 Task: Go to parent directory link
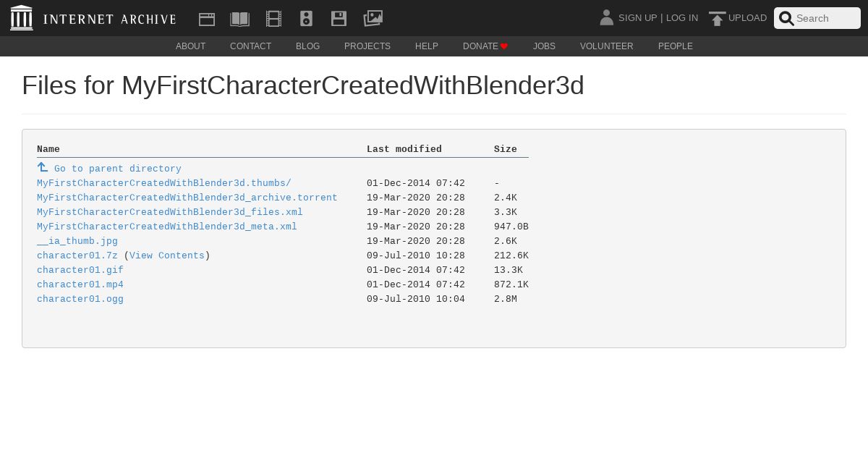(118, 169)
